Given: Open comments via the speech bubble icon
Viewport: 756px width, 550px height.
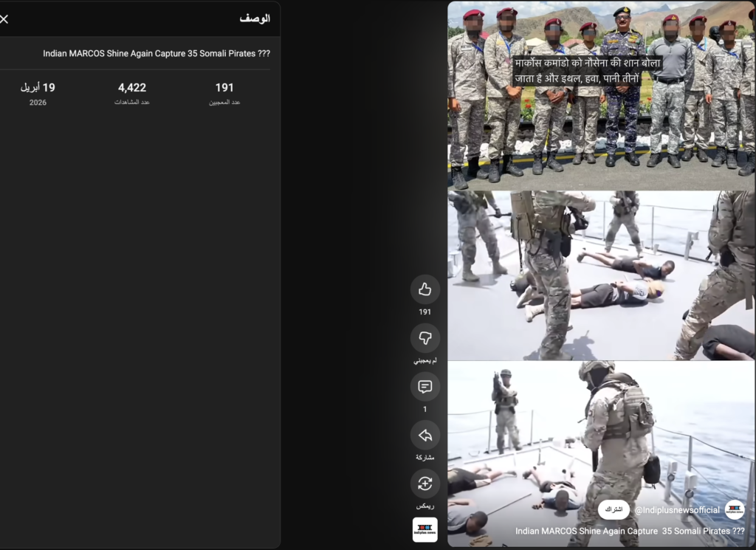Looking at the screenshot, I should (x=425, y=387).
